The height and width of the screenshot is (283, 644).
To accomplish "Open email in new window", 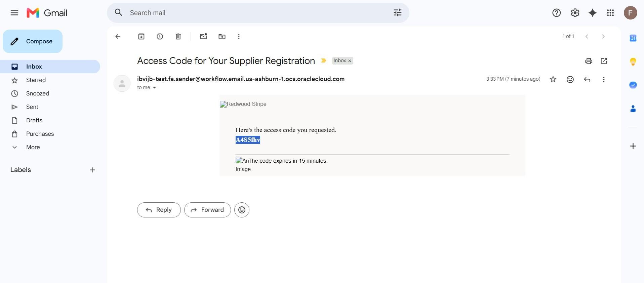I will (604, 61).
